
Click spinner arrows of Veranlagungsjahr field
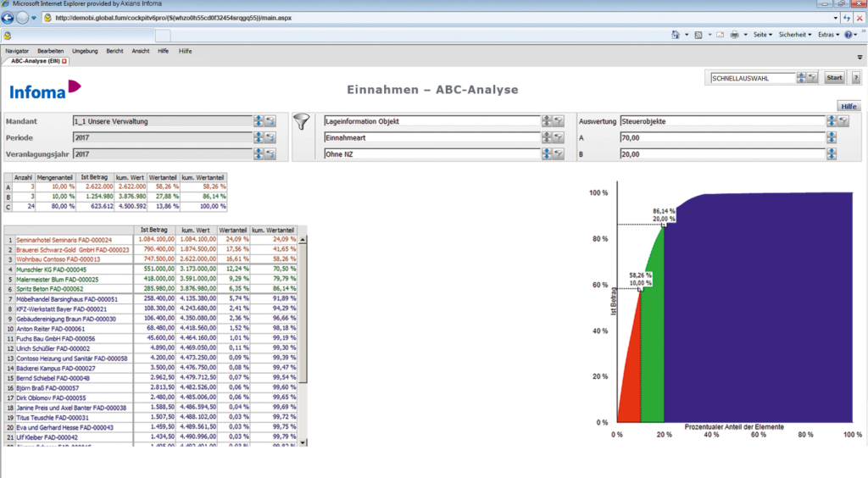[x=259, y=154]
